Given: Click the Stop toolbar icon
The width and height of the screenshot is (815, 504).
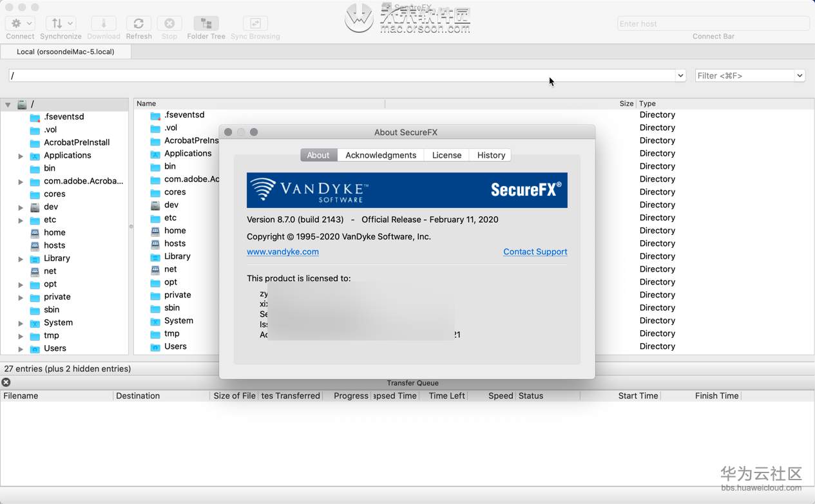Looking at the screenshot, I should click(169, 23).
